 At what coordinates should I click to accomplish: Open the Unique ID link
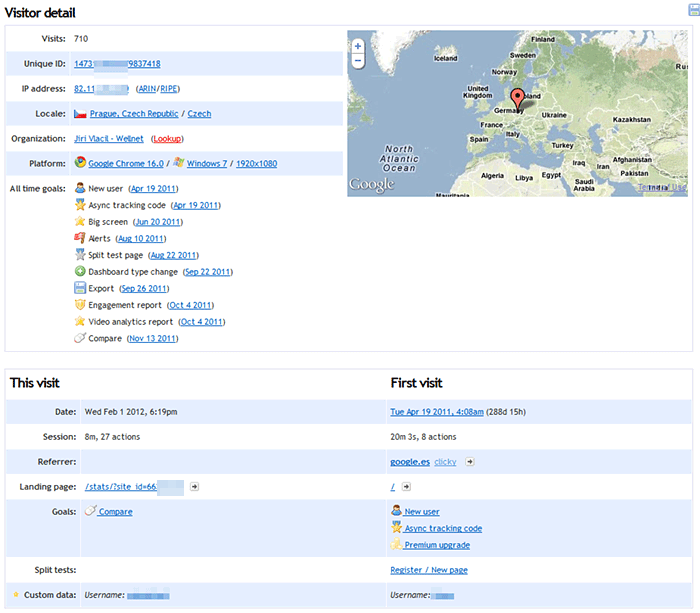tap(117, 64)
